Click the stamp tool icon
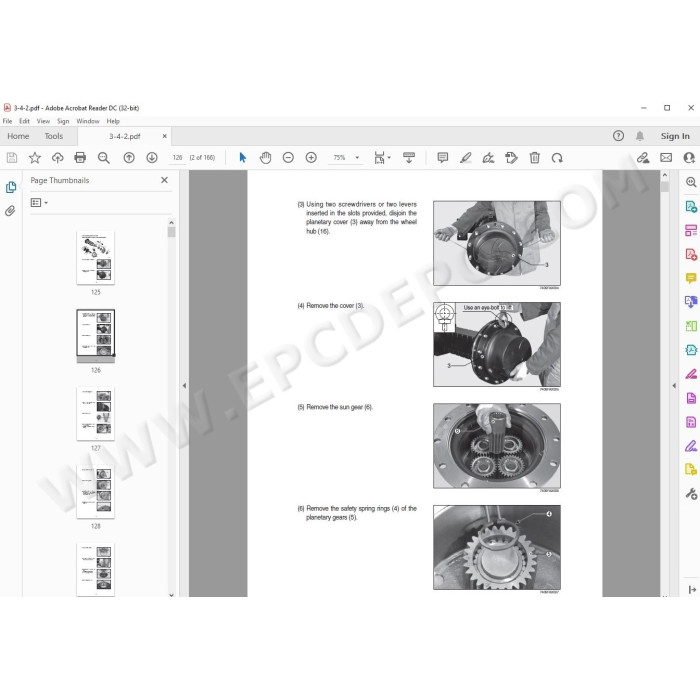This screenshot has height=700, width=700. click(511, 158)
